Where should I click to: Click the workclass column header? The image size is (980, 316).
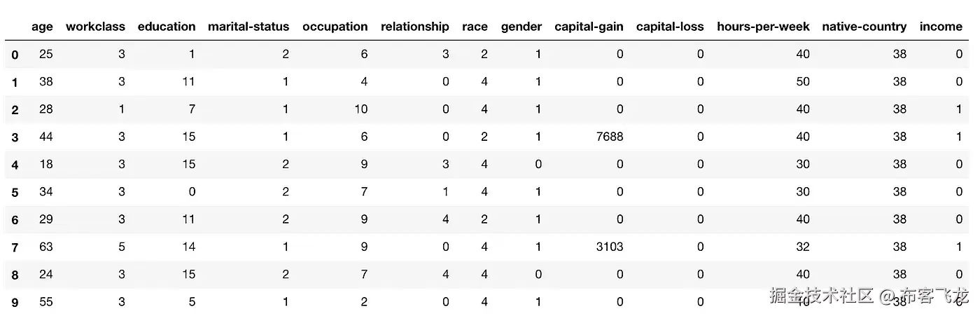click(x=95, y=27)
